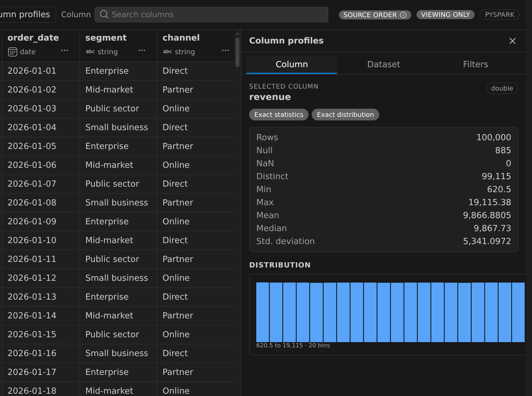Click the cell 2026-01-09

(x=41, y=221)
